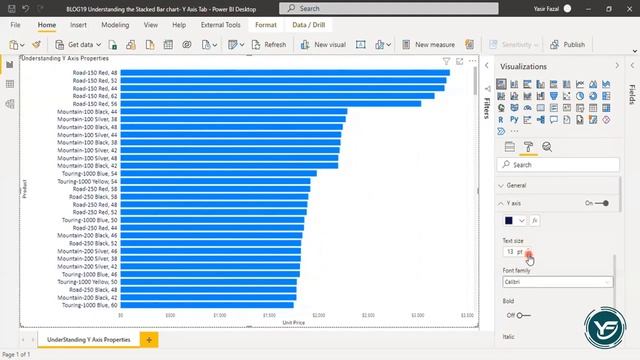
Task: Switch to the Insert ribbon tab
Action: tap(78, 25)
